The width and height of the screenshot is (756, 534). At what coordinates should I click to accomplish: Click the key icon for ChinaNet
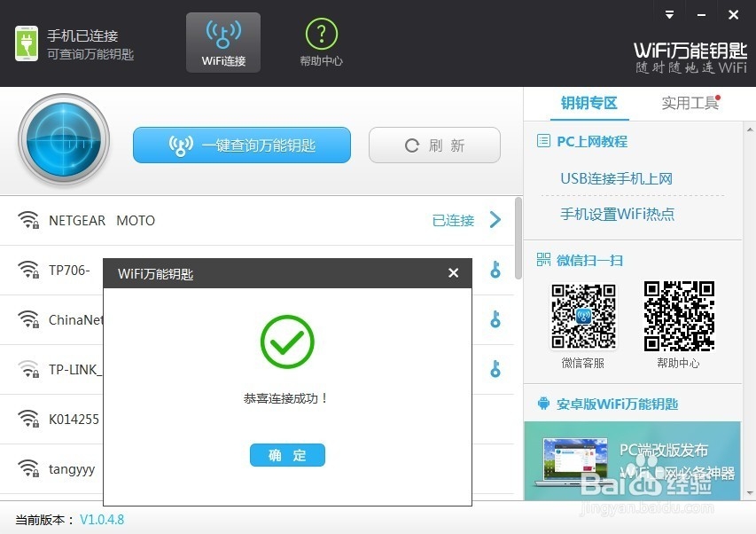pos(495,319)
